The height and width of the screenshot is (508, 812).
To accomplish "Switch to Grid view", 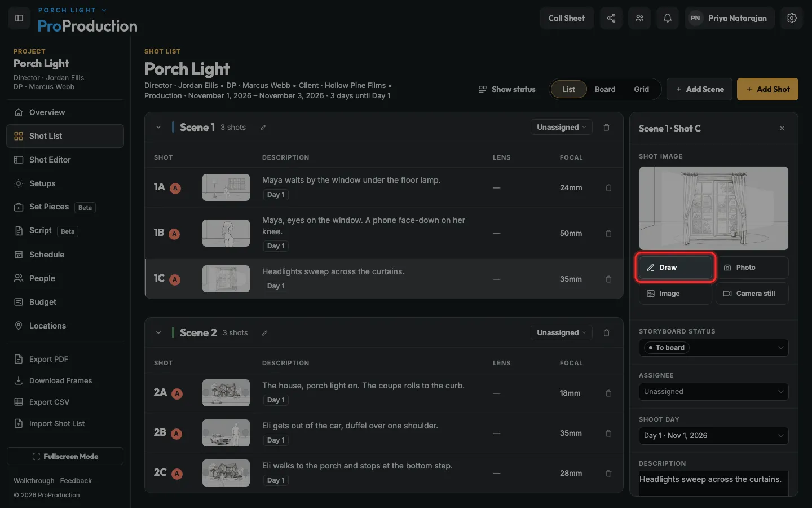I will point(641,89).
